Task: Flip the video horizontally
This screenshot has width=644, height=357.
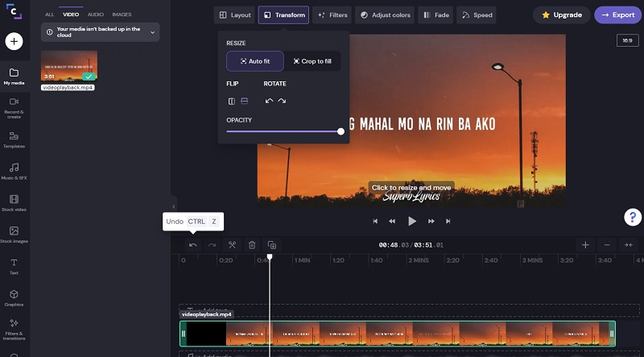Action: tap(232, 101)
